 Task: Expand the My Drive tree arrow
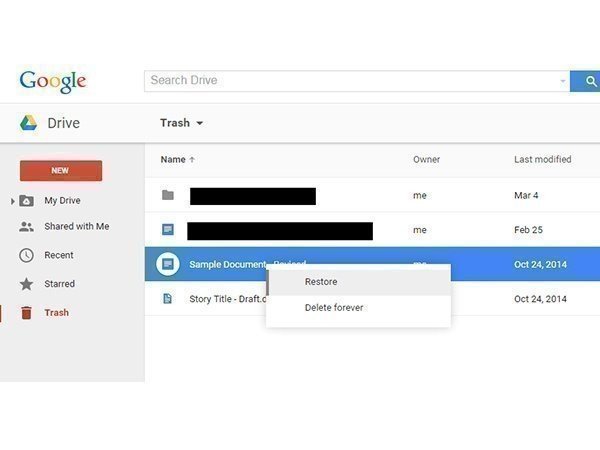[x=13, y=201]
